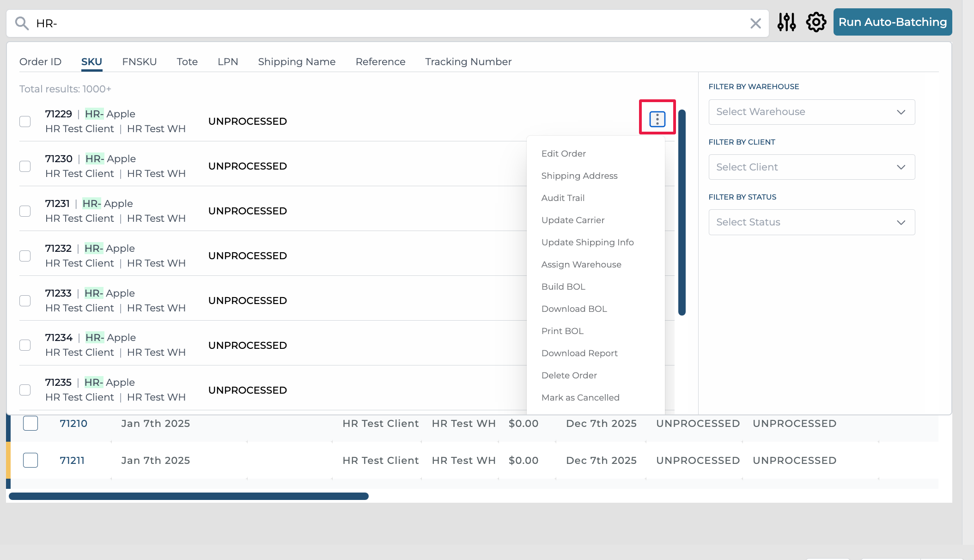
Task: Switch to the Order ID tab
Action: point(40,62)
